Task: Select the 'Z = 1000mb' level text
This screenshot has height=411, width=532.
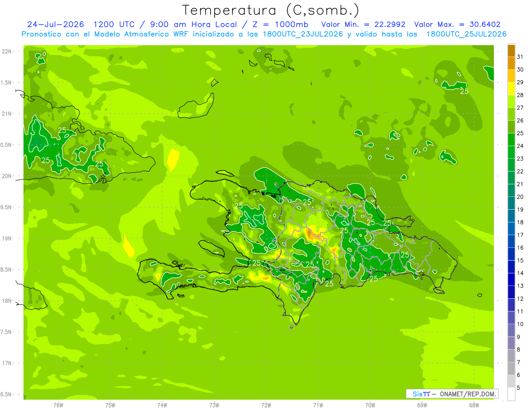Action: coord(280,24)
